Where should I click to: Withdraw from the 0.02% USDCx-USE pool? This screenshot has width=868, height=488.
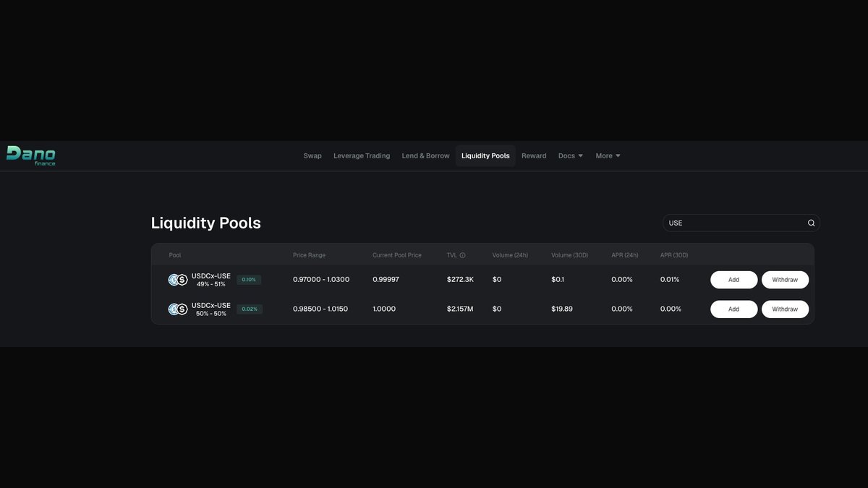[785, 309]
